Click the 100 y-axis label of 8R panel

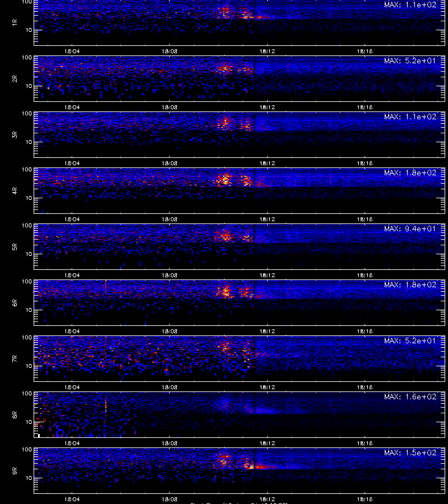pyautogui.click(x=27, y=394)
